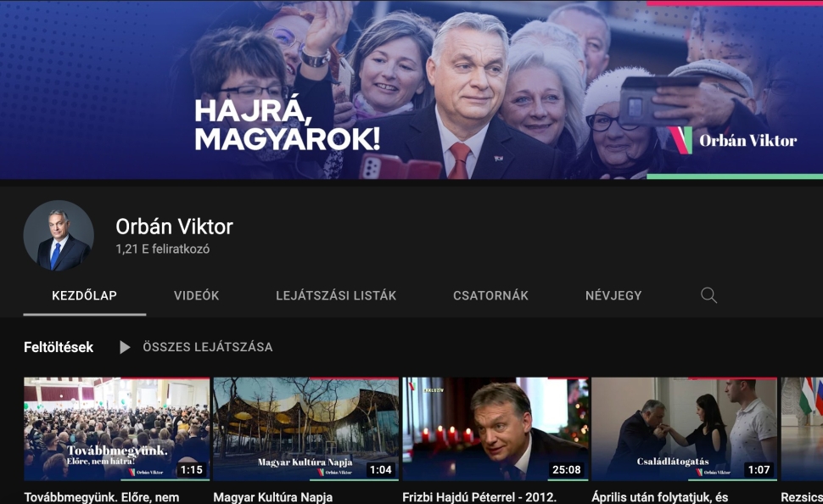Open the Családlátogatás 1:07 video thumbnail
Viewport: 823px width, 504px height.
[685, 429]
